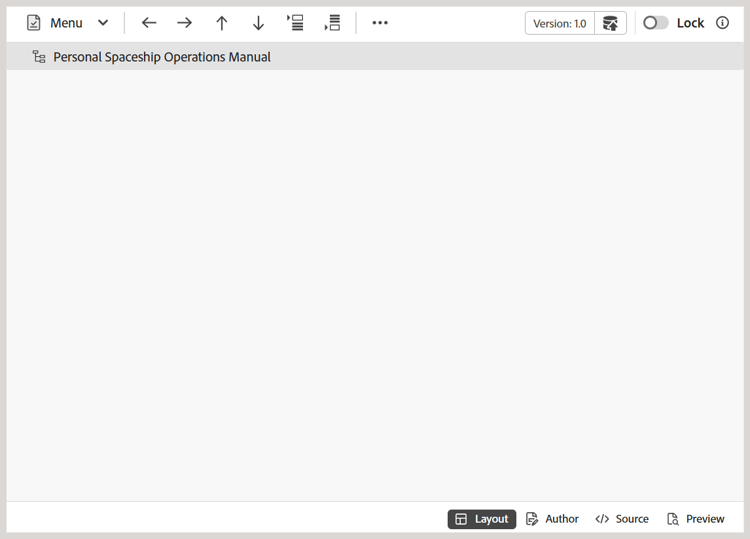Click the Menu document icon
Screen dimensions: 750x539
pos(33,23)
